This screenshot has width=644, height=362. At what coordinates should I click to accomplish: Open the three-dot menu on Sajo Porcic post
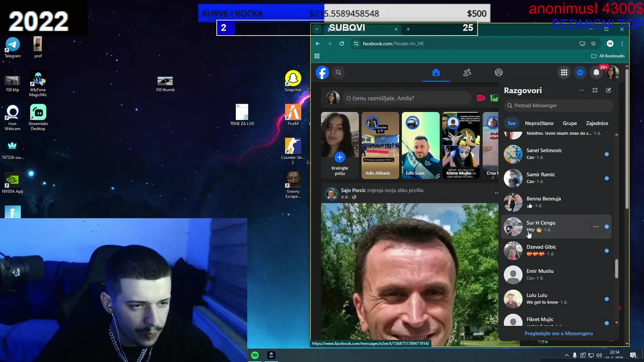point(496,193)
